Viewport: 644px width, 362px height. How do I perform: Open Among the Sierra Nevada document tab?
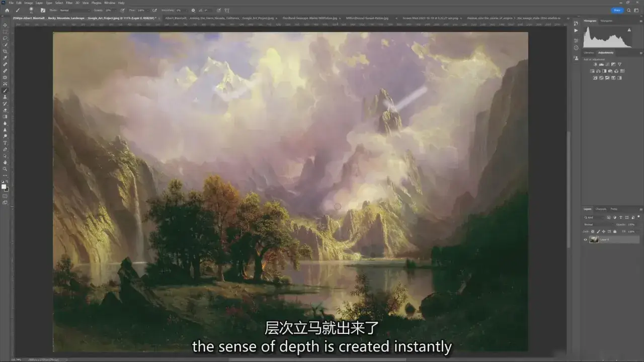click(x=219, y=18)
